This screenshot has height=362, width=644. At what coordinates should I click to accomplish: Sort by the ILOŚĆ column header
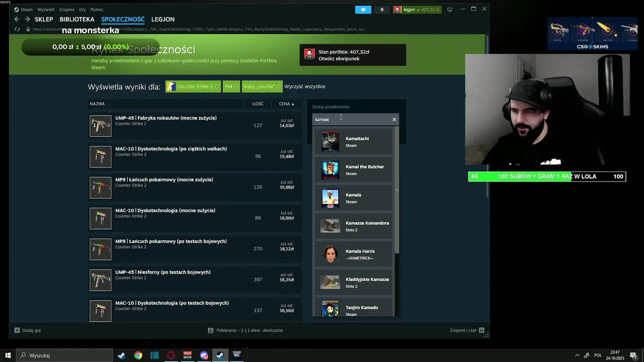(x=258, y=104)
